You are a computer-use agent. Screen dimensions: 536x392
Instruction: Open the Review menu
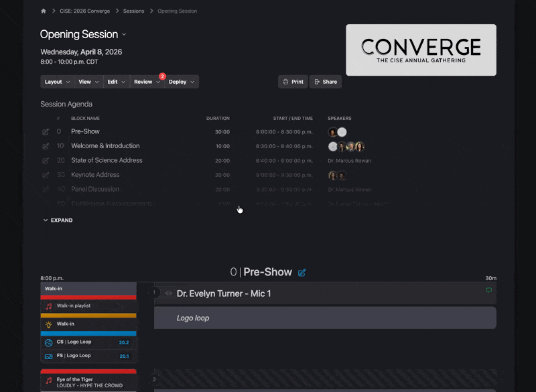coord(147,82)
